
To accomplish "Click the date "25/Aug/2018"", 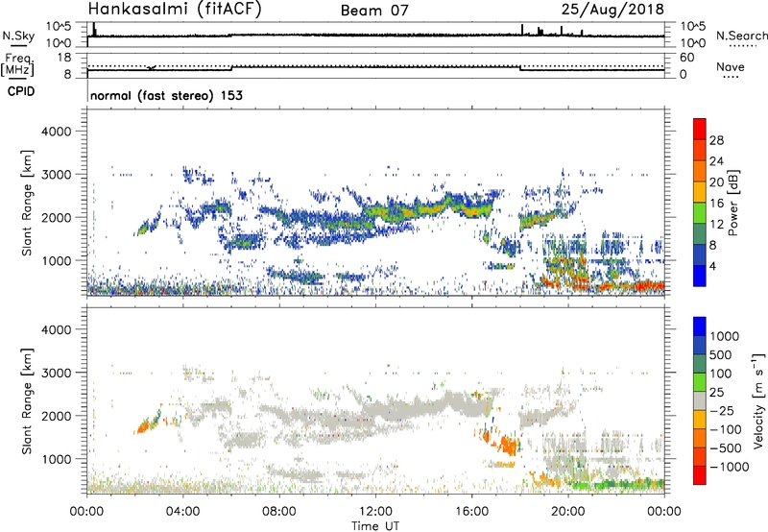I will coord(612,9).
